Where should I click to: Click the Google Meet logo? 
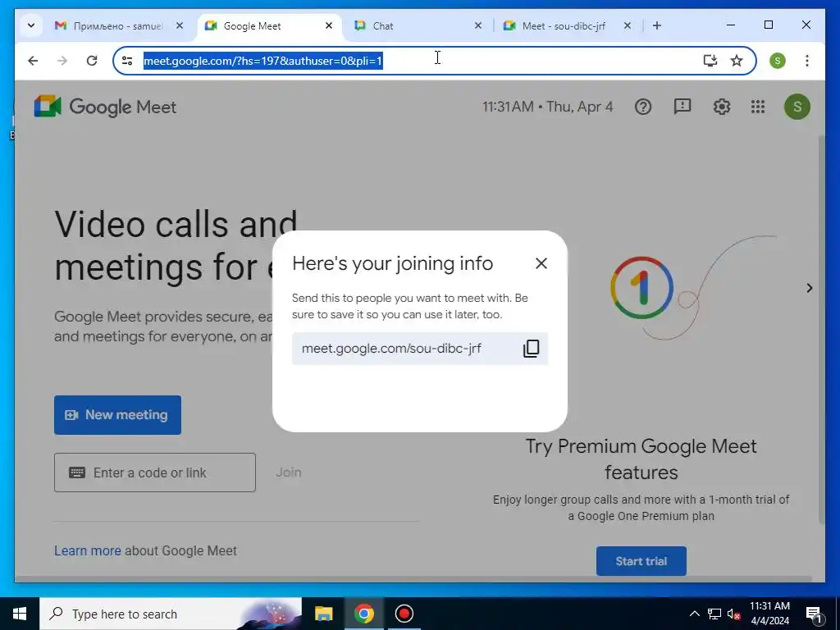105,107
